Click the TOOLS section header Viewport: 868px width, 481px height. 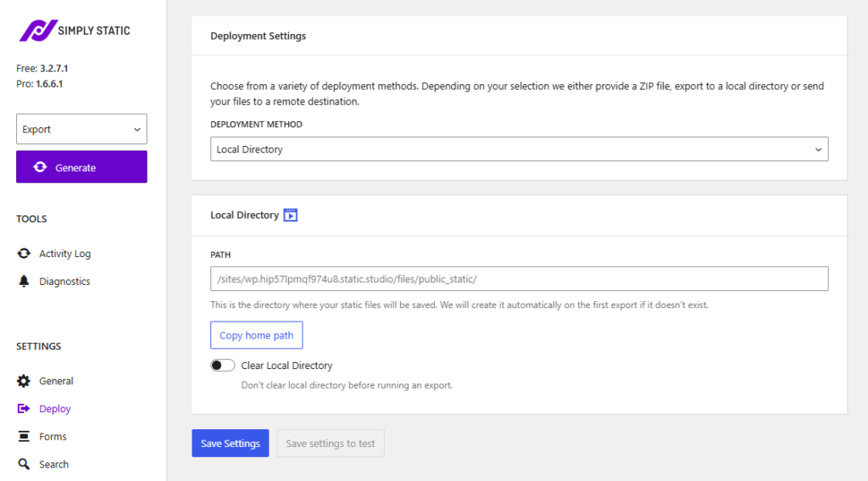pos(31,219)
